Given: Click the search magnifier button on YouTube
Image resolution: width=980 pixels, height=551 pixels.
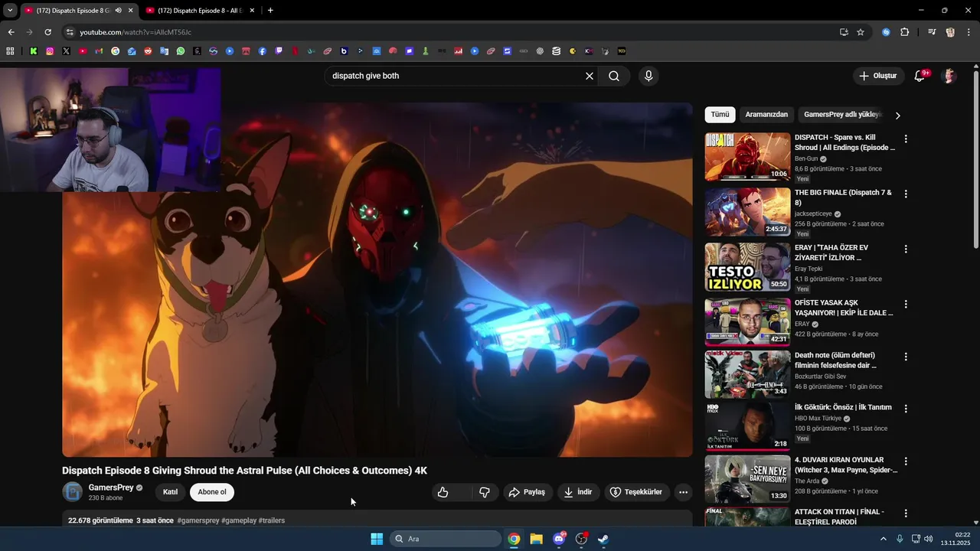Looking at the screenshot, I should pos(614,76).
